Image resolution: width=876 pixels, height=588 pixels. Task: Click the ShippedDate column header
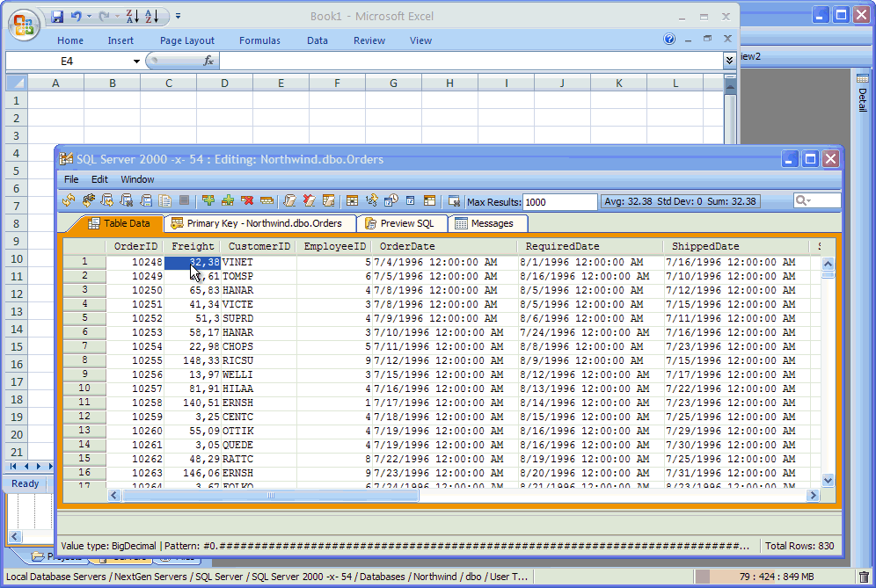point(736,246)
